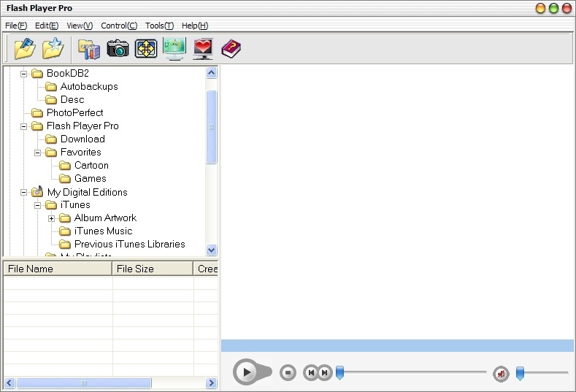
Task: Collapse the My Digital Editions node
Action: pos(23,192)
